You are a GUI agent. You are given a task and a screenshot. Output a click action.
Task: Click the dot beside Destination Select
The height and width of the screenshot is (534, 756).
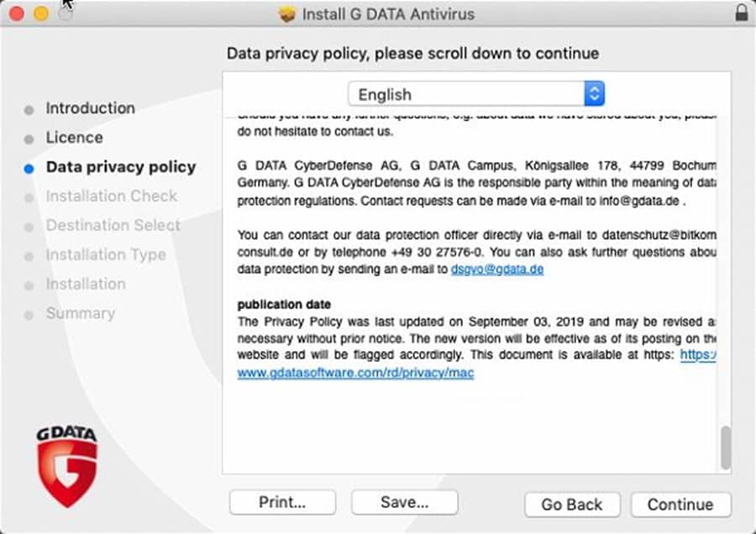(29, 226)
